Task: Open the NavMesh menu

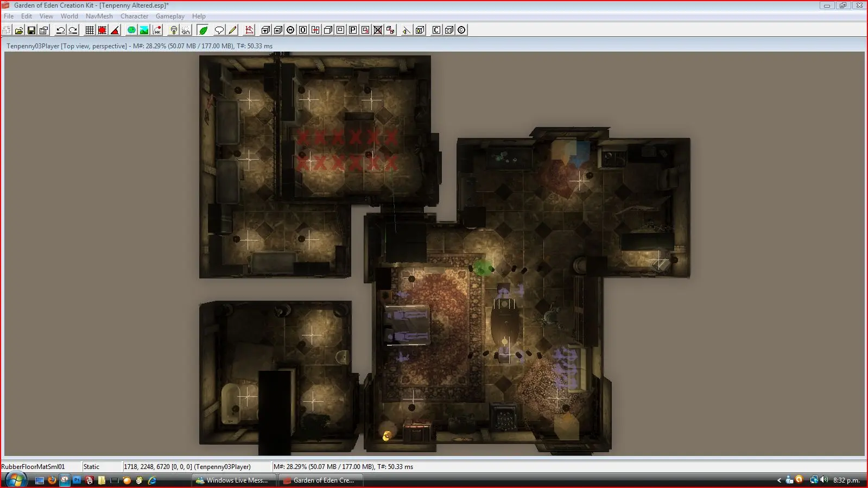Action: 99,16
